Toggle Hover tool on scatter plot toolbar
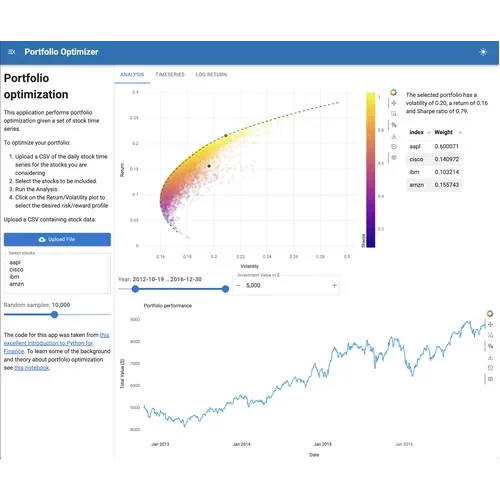 (x=394, y=158)
